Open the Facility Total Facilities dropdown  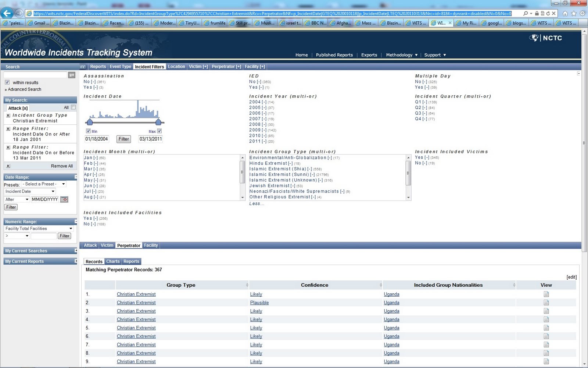pos(38,228)
